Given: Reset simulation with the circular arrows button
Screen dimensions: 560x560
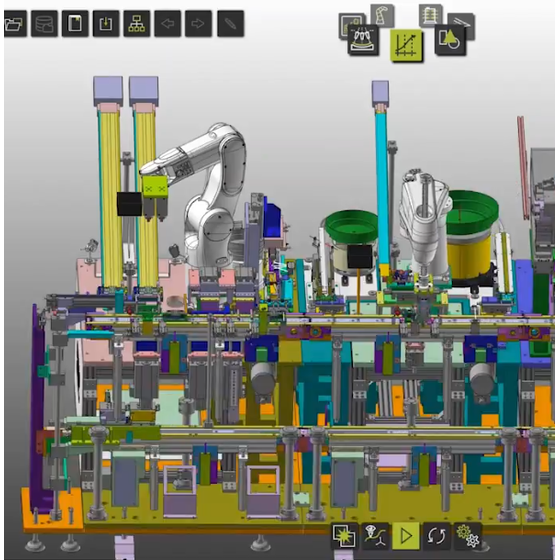Looking at the screenshot, I should coord(437,535).
